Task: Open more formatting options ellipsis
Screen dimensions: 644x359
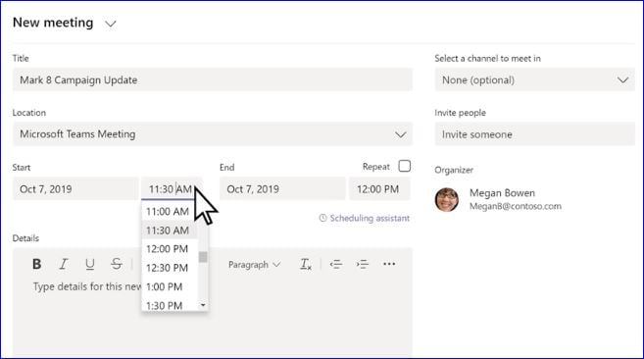Action: click(389, 264)
